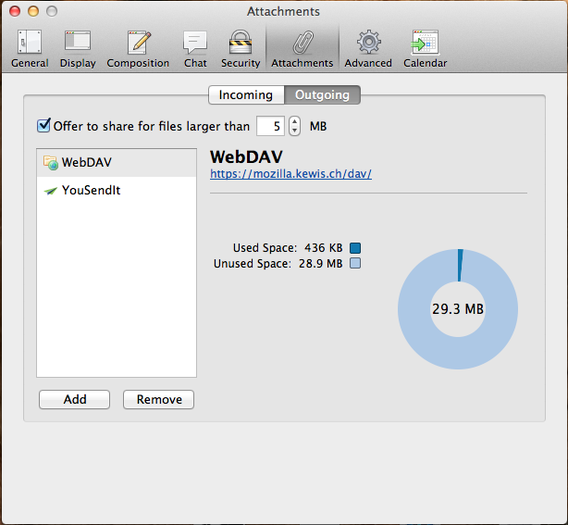Select the YouSendIt account in list
Screen dimensions: 568x525
(116, 190)
